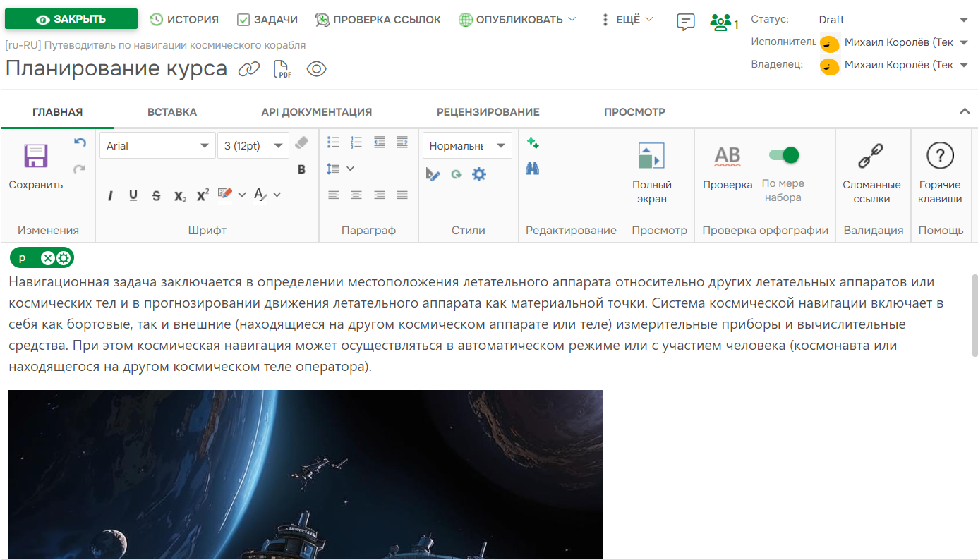Collapse the ribbon with the chevron
This screenshot has height=560, width=978.
click(965, 111)
